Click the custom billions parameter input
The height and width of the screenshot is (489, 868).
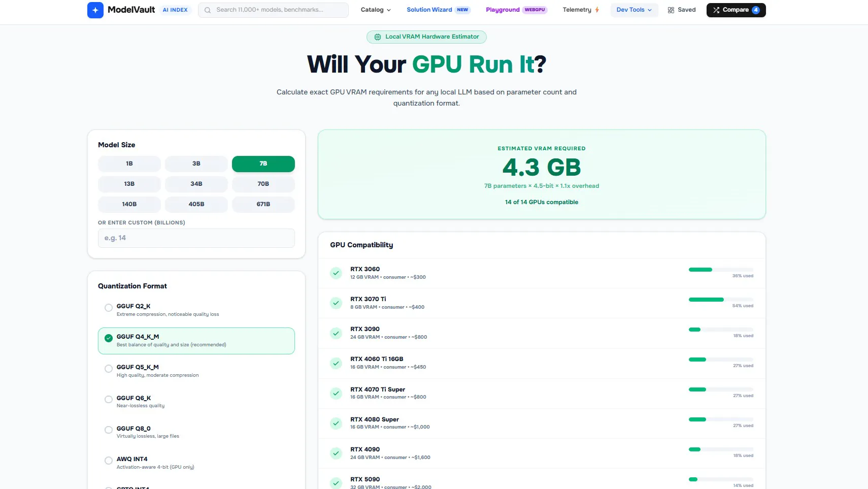click(196, 238)
